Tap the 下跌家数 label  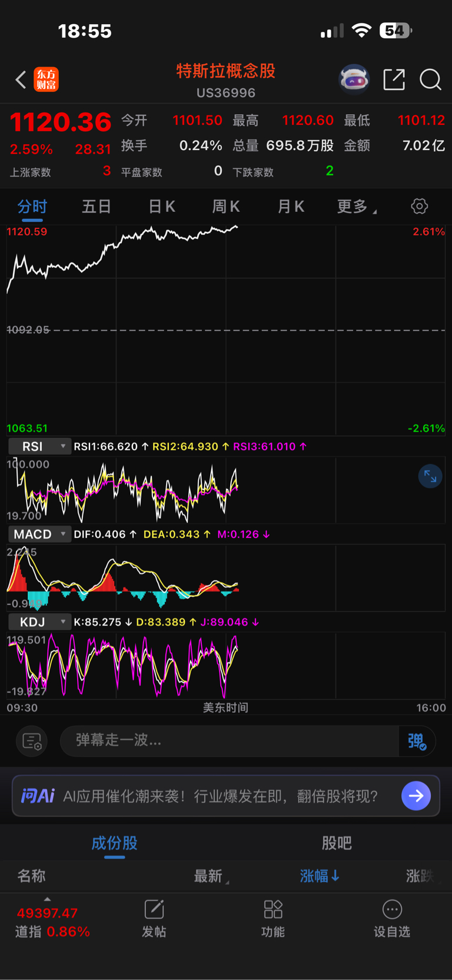click(x=253, y=172)
